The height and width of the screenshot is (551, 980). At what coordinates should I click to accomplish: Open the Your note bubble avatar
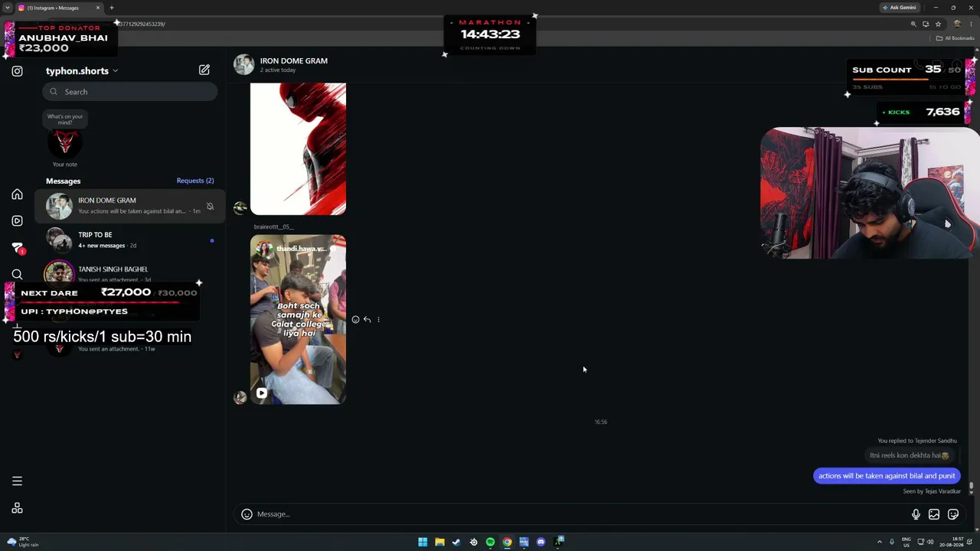65,142
